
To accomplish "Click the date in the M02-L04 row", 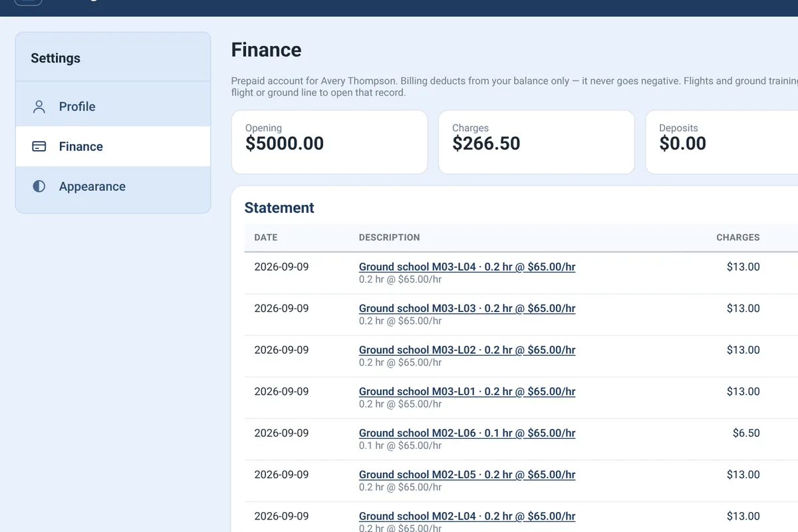I will [x=281, y=516].
